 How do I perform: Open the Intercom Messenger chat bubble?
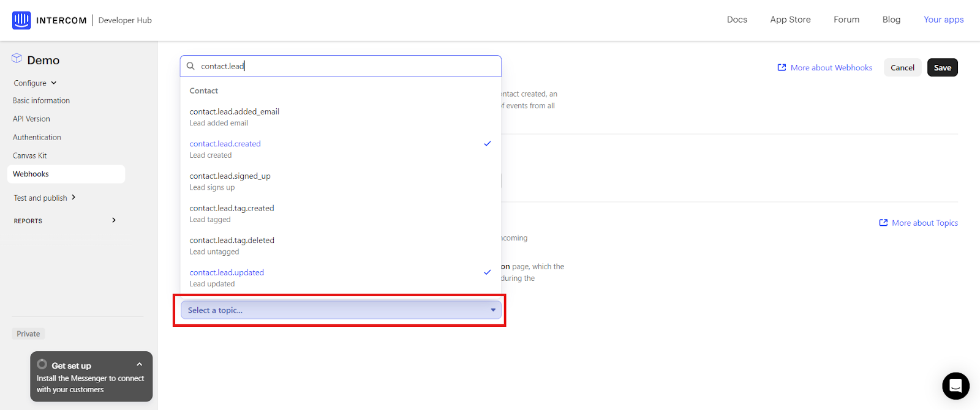pyautogui.click(x=956, y=386)
